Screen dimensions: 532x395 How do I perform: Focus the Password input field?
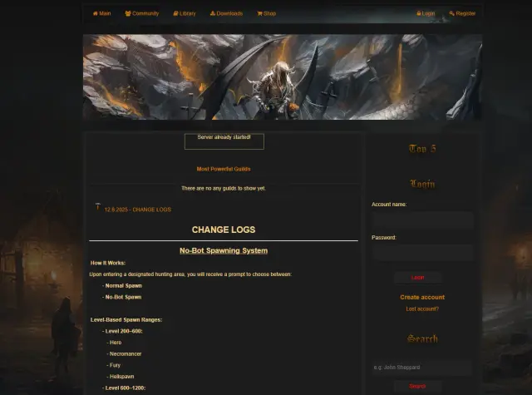click(422, 253)
